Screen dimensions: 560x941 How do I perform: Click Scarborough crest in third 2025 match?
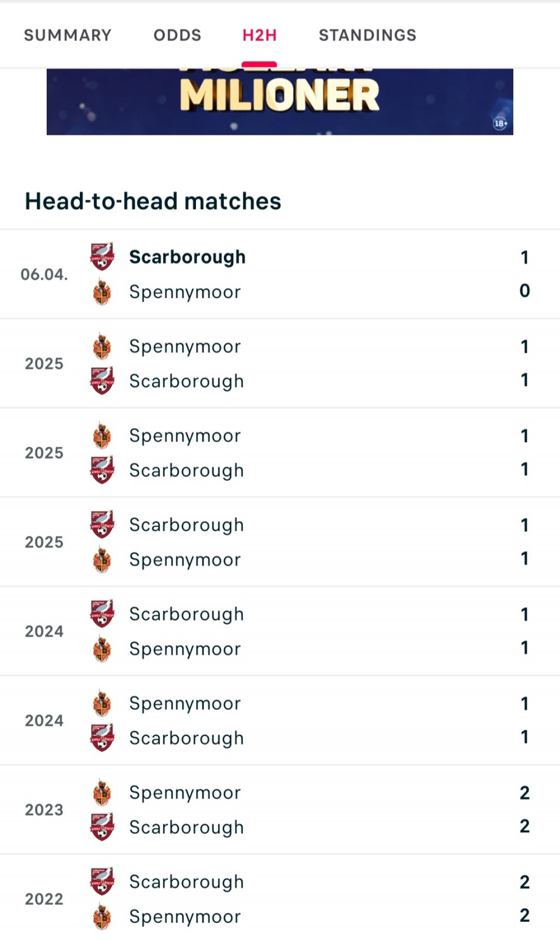tap(102, 524)
